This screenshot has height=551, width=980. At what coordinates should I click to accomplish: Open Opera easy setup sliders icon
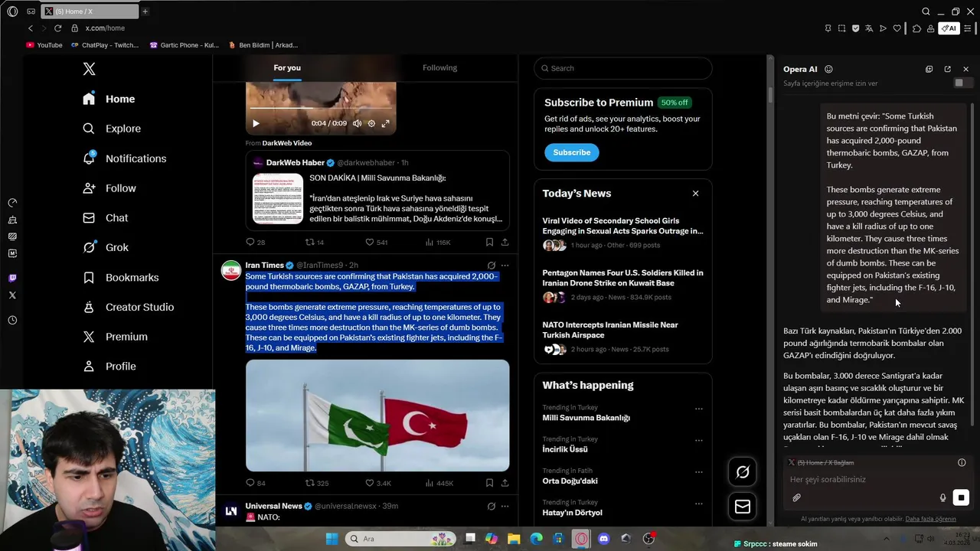click(968, 28)
